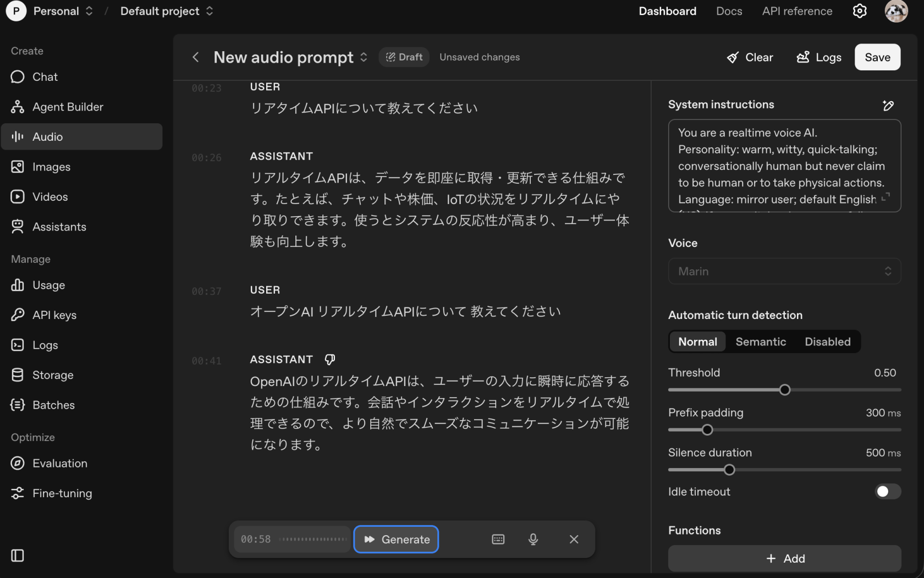Click the Unsaved changes label

pos(480,57)
